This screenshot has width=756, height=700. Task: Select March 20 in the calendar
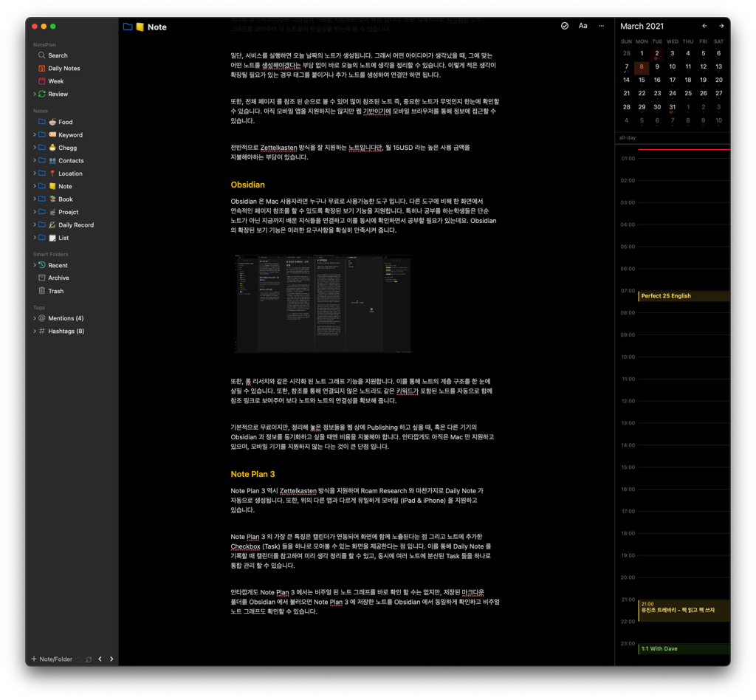click(719, 80)
